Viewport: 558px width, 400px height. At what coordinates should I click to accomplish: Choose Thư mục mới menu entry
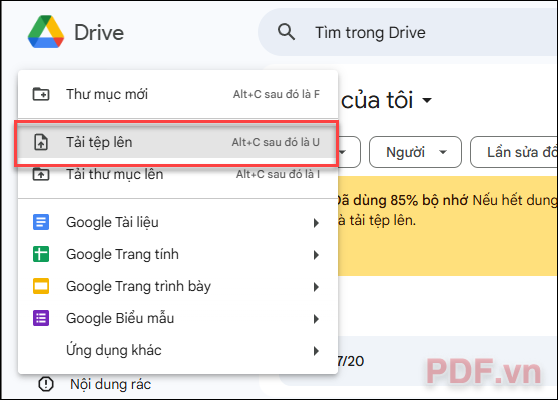[178, 94]
